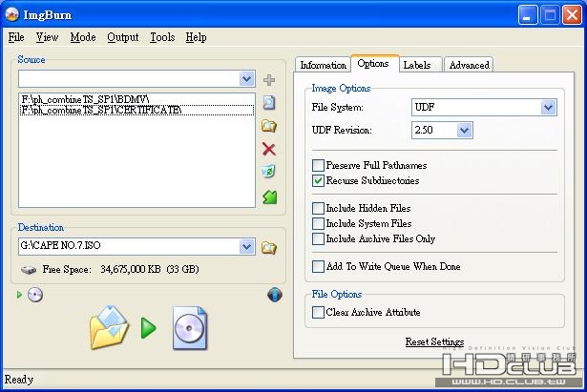Expand the Source path dropdown
The height and width of the screenshot is (392, 587).
click(246, 79)
